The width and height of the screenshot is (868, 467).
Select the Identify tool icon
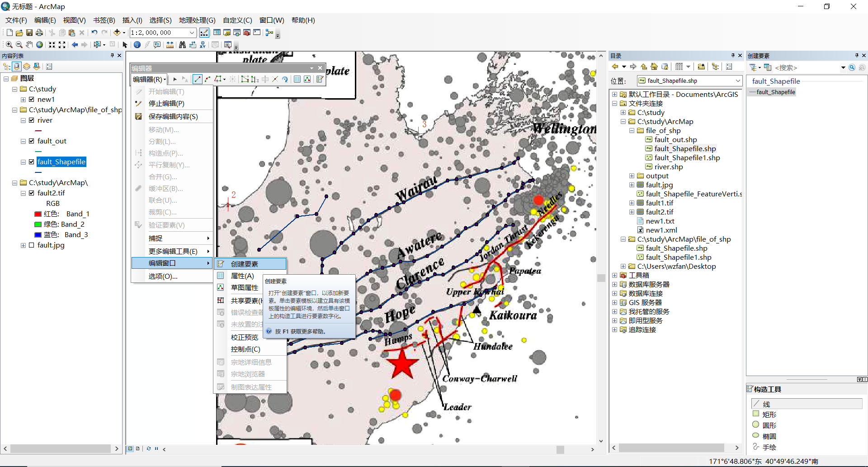pyautogui.click(x=137, y=45)
